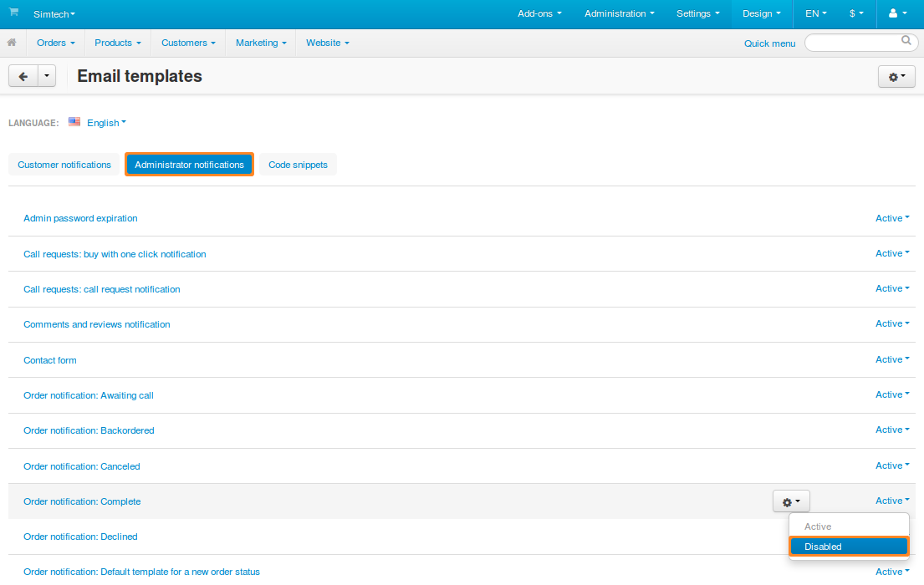
Task: Open Call requests: buy with one click notification
Action: point(115,254)
